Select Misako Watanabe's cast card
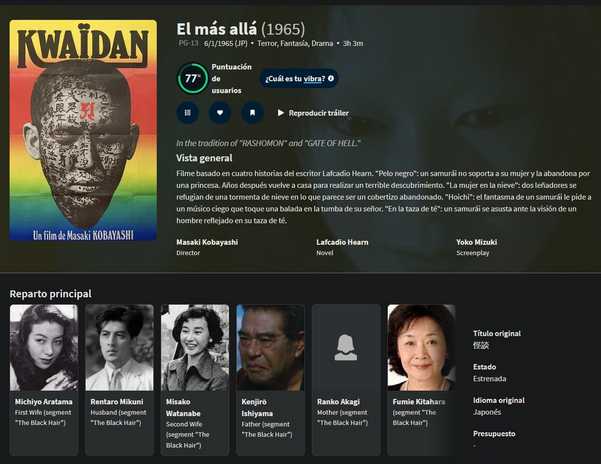 195,380
